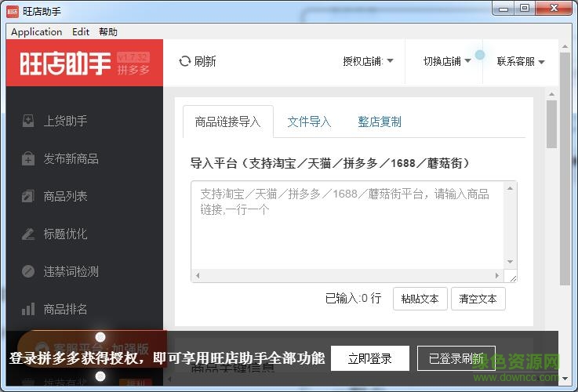
Task: Expand the 切换店铺 dropdown
Action: click(x=447, y=61)
